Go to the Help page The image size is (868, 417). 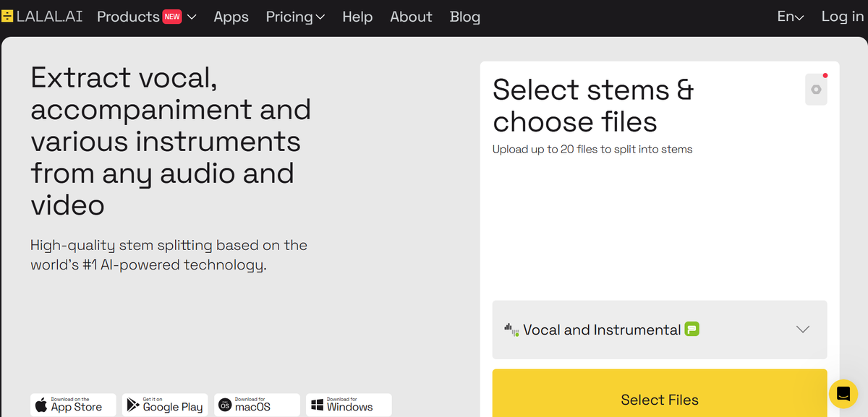(357, 17)
